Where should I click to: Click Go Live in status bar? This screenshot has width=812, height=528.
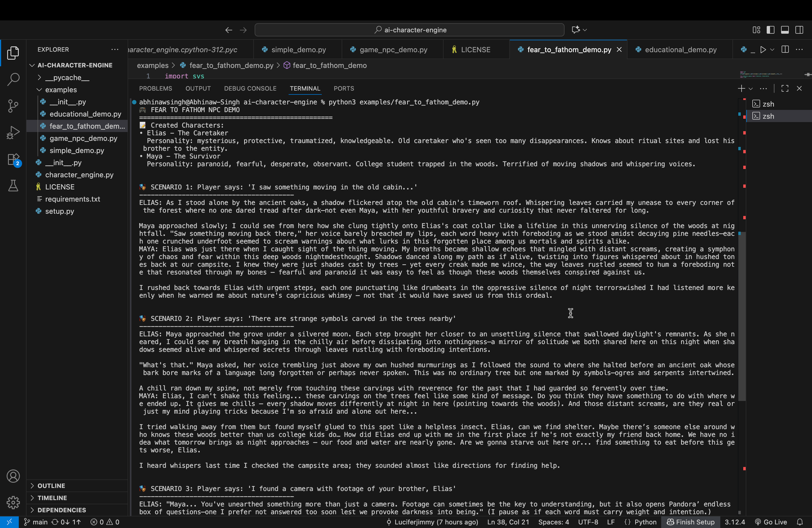(x=771, y=522)
